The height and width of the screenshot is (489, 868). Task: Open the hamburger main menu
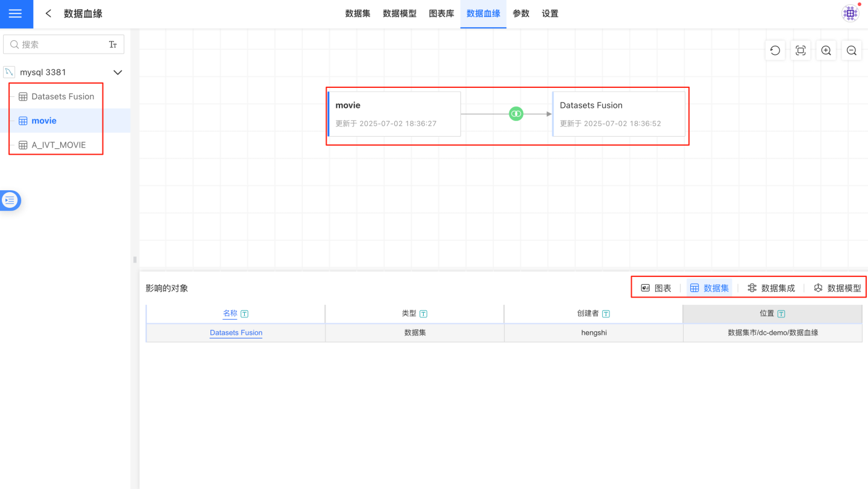pos(16,14)
